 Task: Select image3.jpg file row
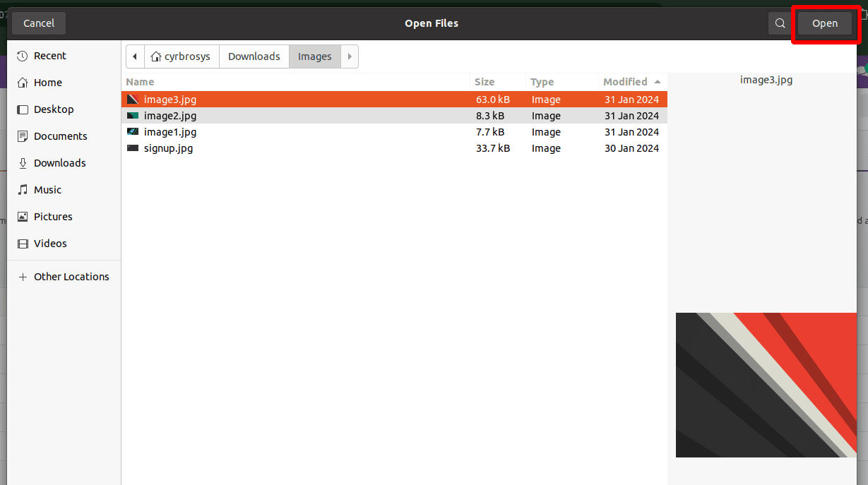pos(394,100)
